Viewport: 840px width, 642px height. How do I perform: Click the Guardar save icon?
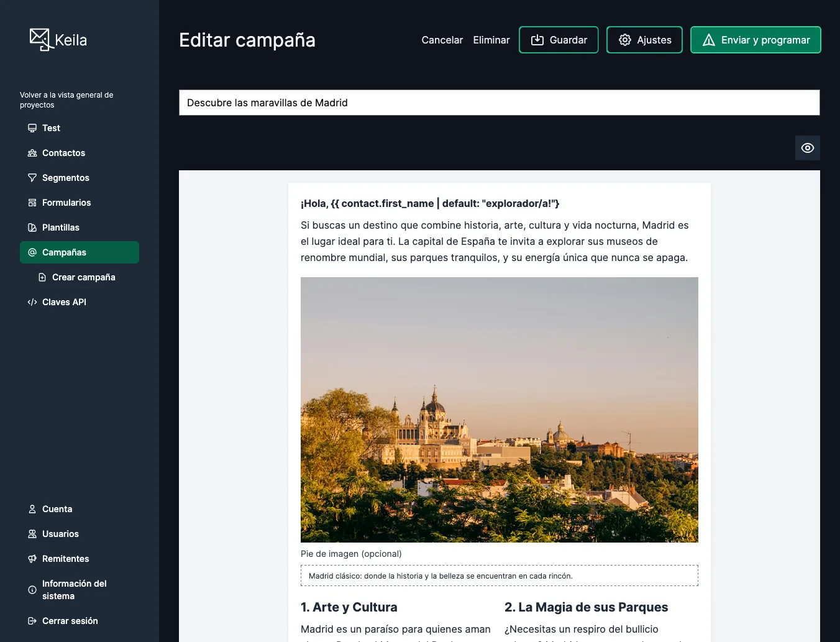click(x=537, y=39)
